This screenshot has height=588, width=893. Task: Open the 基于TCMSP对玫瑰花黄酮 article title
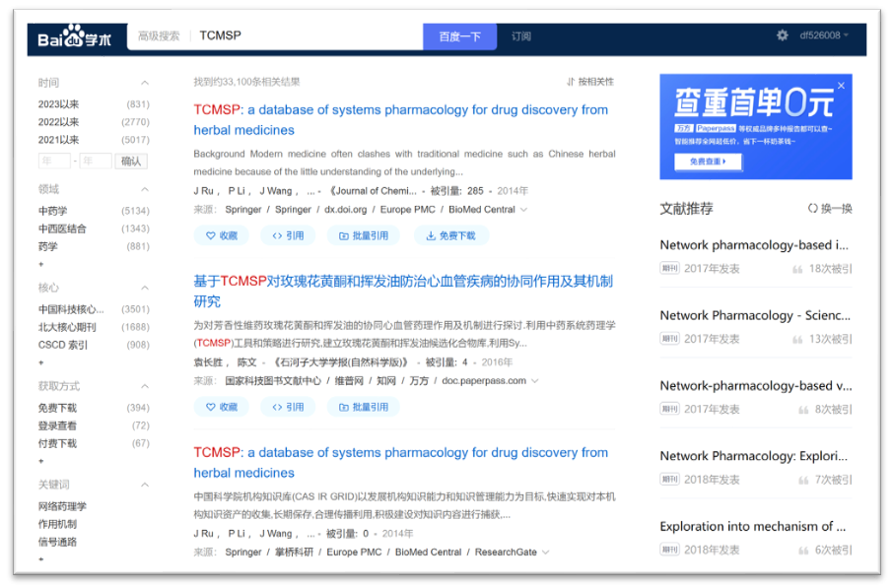[403, 291]
